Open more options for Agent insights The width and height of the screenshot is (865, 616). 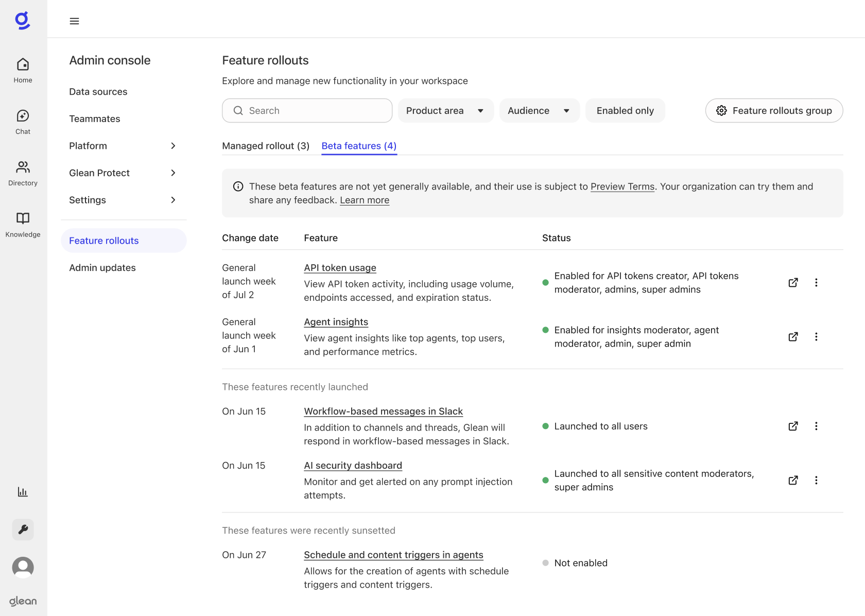816,337
